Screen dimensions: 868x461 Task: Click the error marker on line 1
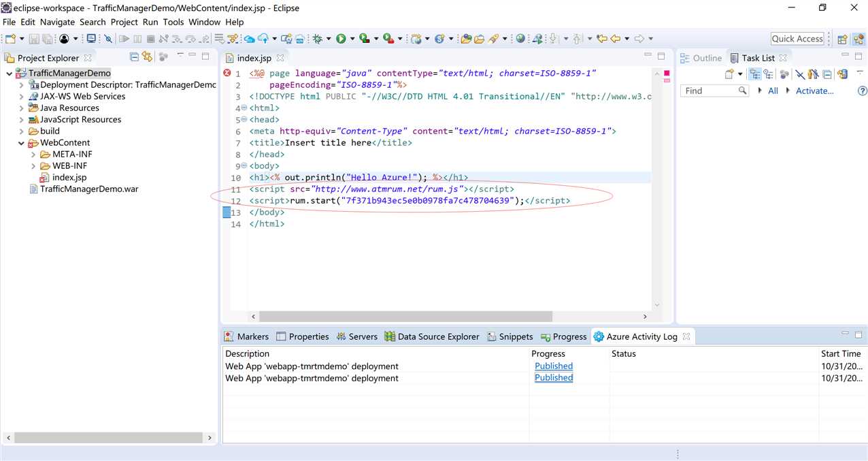tap(227, 73)
